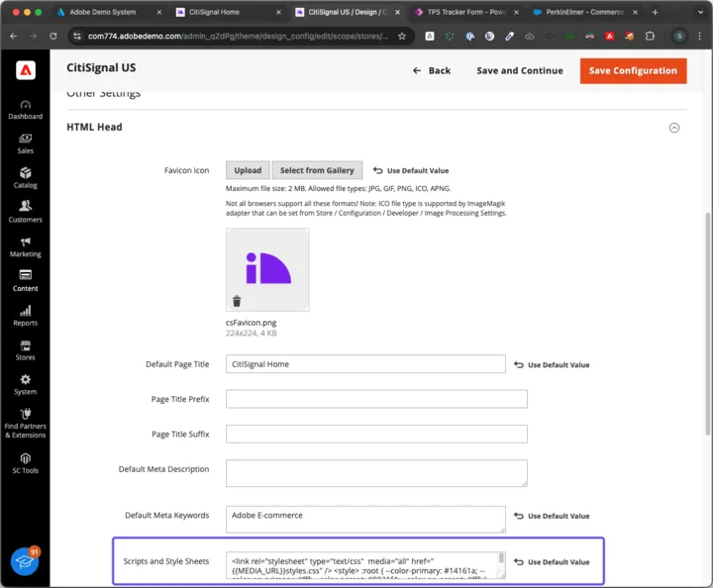Image resolution: width=713 pixels, height=588 pixels.
Task: Open the Catalog sidebar menu
Action: point(26,178)
